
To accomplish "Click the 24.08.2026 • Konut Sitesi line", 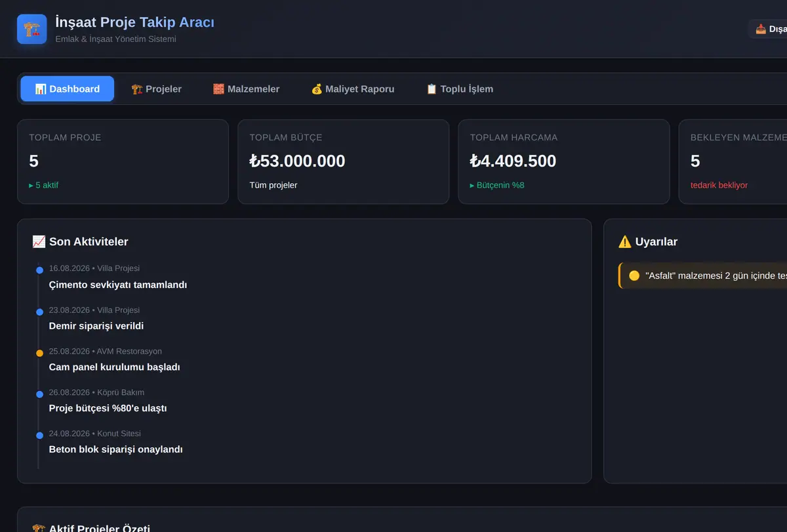I will coord(95,434).
